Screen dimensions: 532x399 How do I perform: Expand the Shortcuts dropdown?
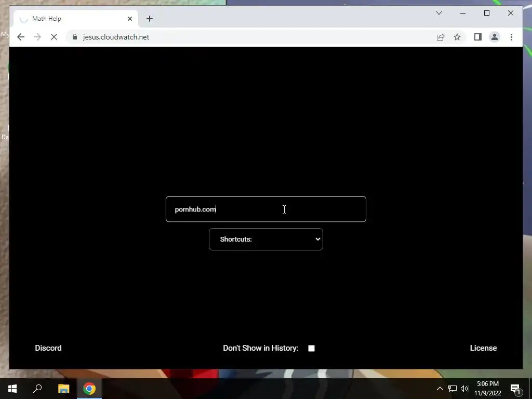(266, 239)
